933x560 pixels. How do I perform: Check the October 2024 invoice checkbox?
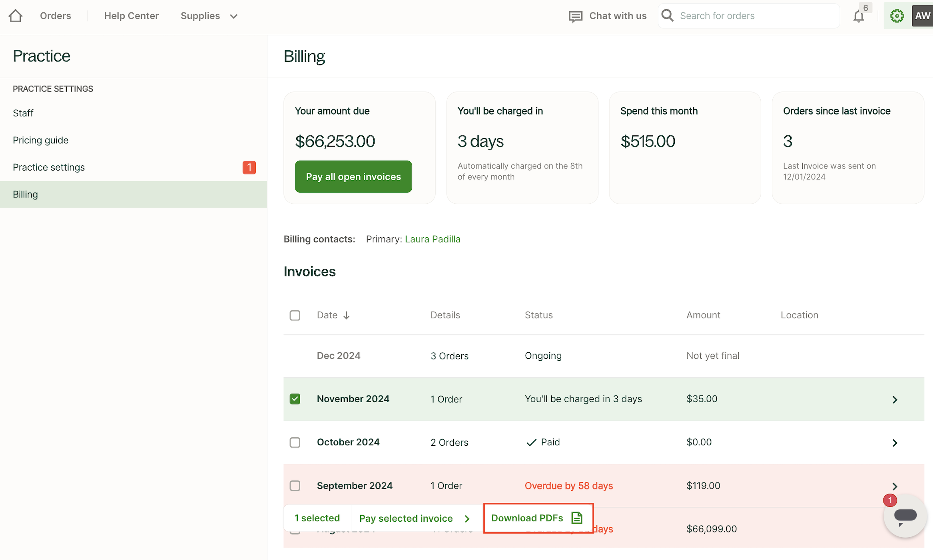tap(295, 442)
